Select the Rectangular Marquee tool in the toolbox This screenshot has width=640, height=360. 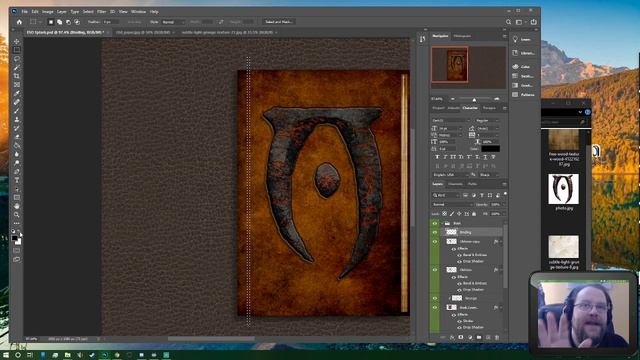click(16, 50)
